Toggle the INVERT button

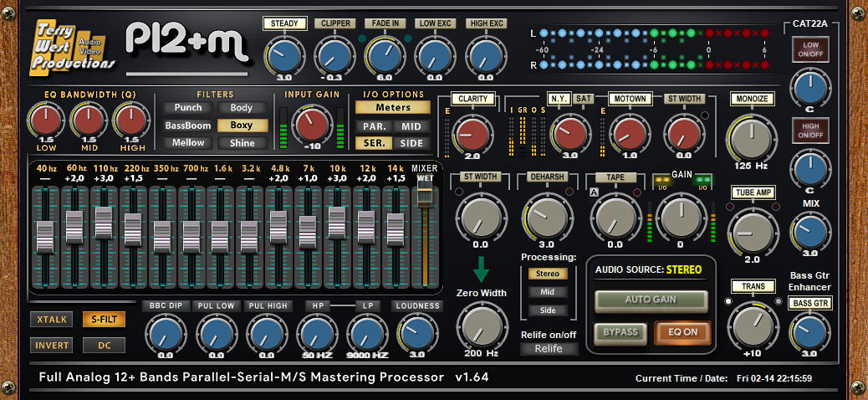(x=52, y=345)
